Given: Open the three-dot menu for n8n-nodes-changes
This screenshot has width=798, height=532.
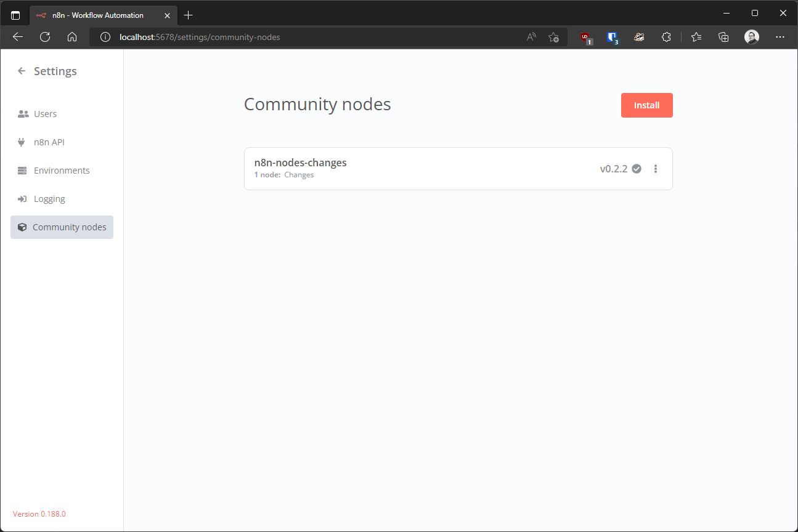Looking at the screenshot, I should pyautogui.click(x=656, y=169).
